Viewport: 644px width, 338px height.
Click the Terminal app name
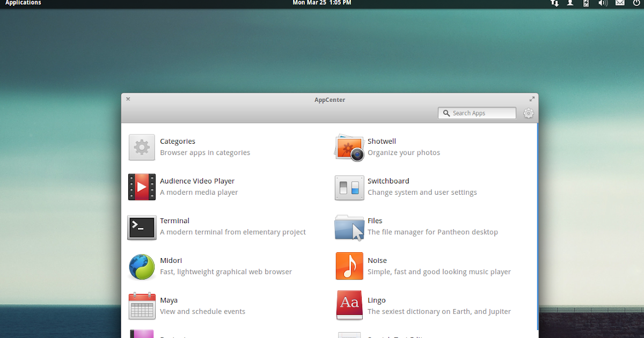coord(174,221)
